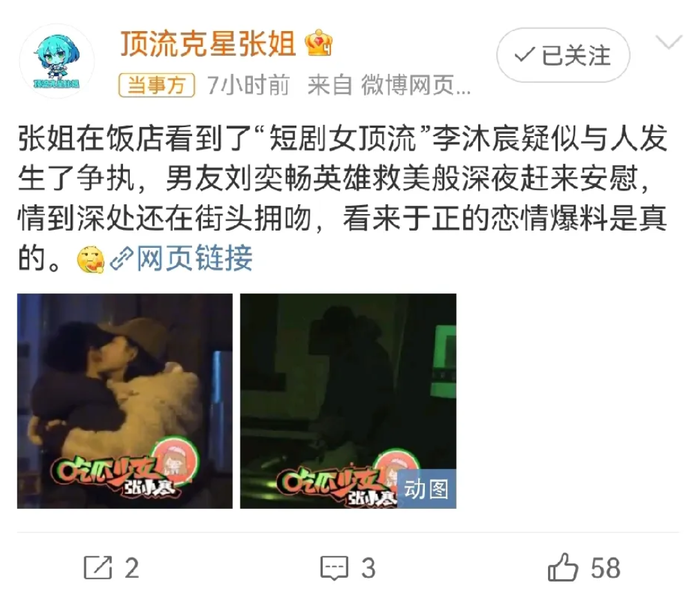Tap the chain link icon
The width and height of the screenshot is (700, 600).
click(122, 258)
